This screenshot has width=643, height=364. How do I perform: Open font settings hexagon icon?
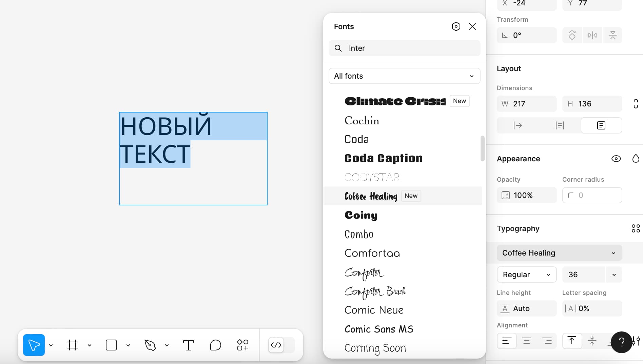[x=456, y=26]
